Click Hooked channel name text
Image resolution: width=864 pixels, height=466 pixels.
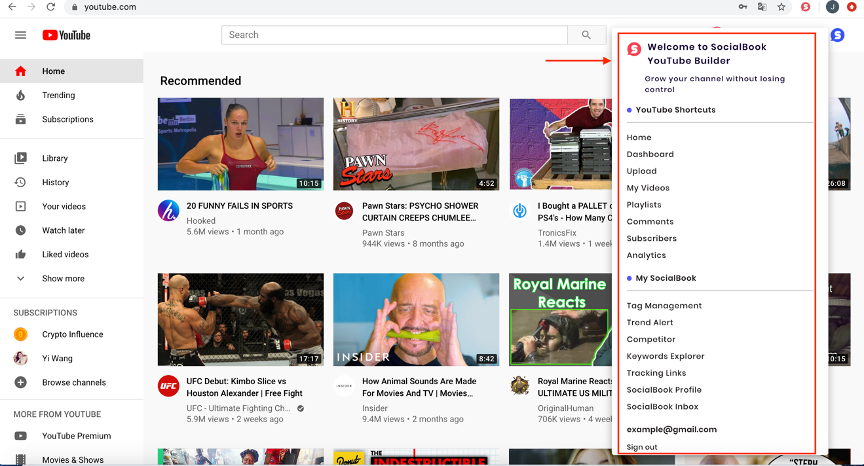coord(201,220)
